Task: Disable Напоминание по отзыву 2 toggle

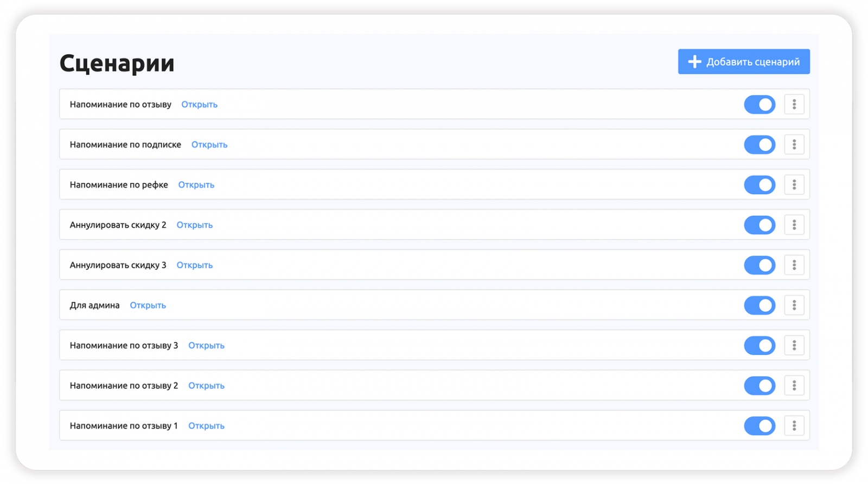Action: coord(759,386)
